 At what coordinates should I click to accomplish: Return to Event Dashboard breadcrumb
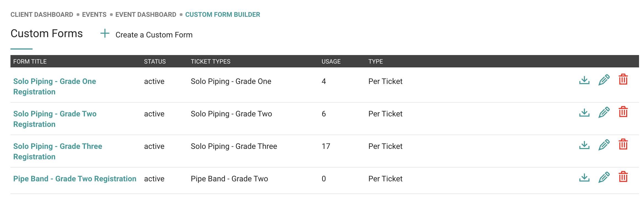[x=146, y=15]
